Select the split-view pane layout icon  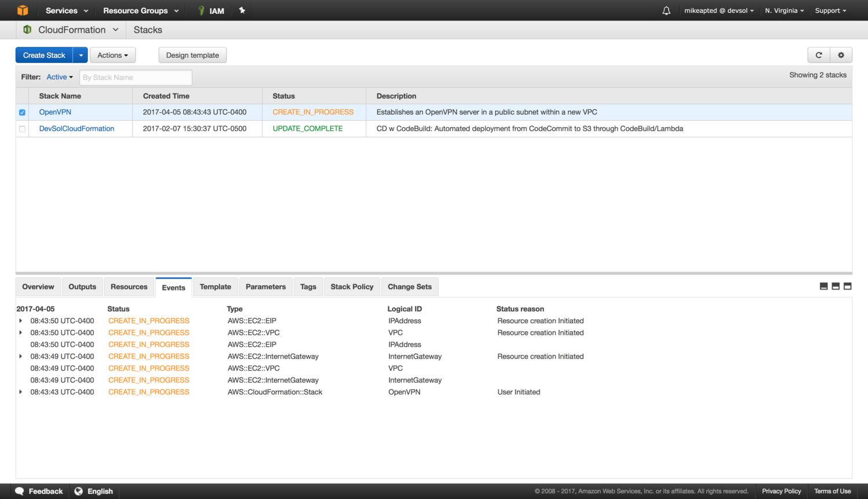tap(836, 286)
